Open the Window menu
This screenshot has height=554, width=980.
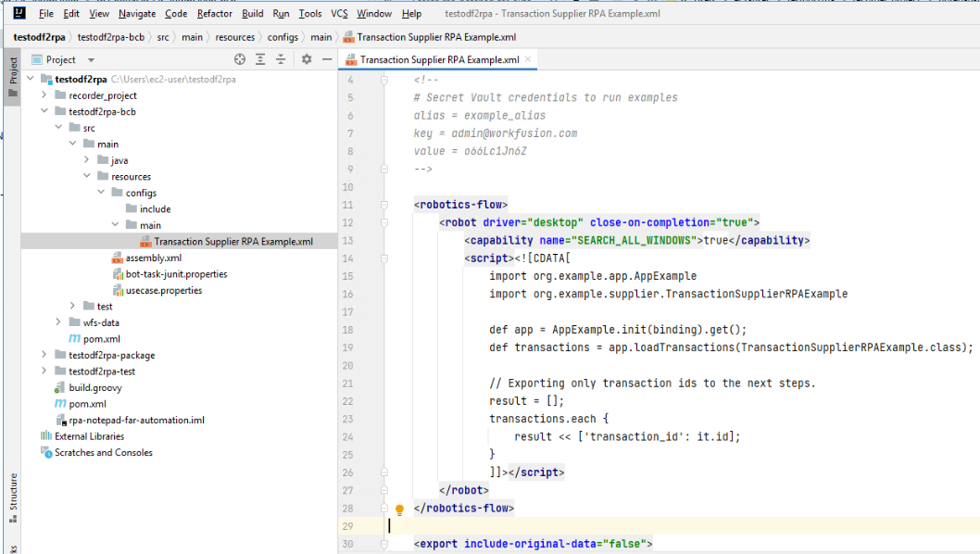(374, 13)
